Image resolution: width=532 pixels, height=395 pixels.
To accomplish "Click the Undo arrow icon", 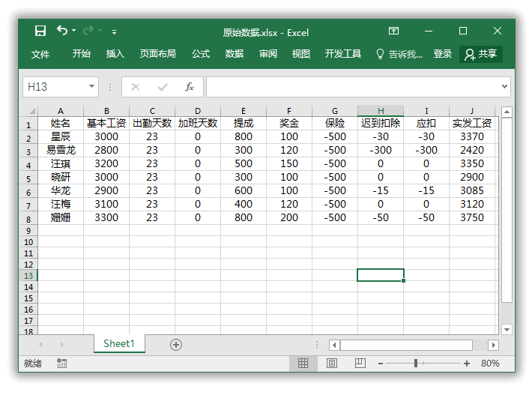I will (61, 31).
